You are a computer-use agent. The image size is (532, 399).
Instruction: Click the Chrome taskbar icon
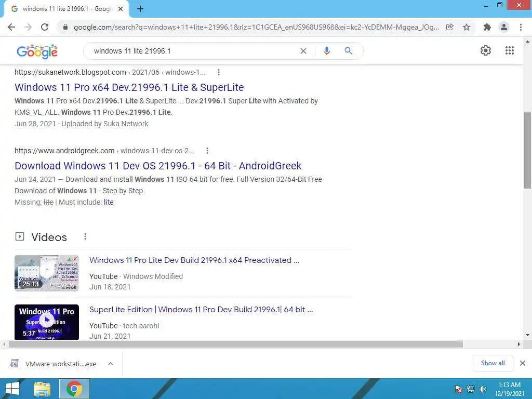74,389
